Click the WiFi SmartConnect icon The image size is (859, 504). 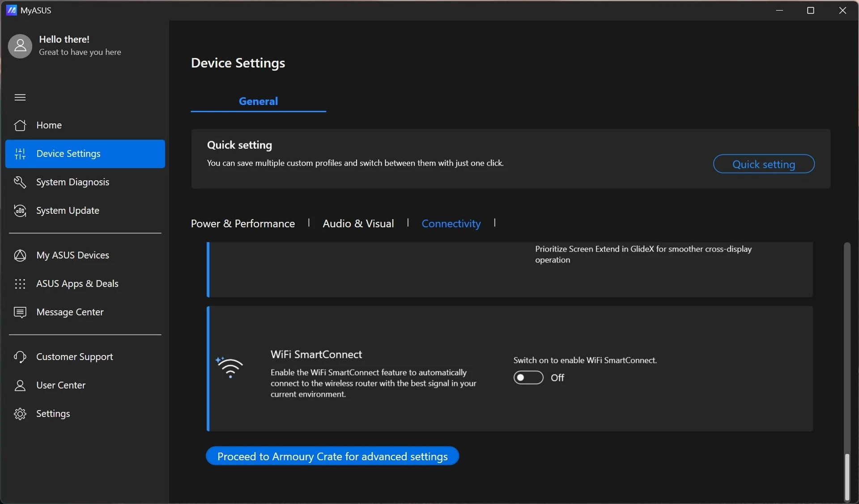[230, 368]
